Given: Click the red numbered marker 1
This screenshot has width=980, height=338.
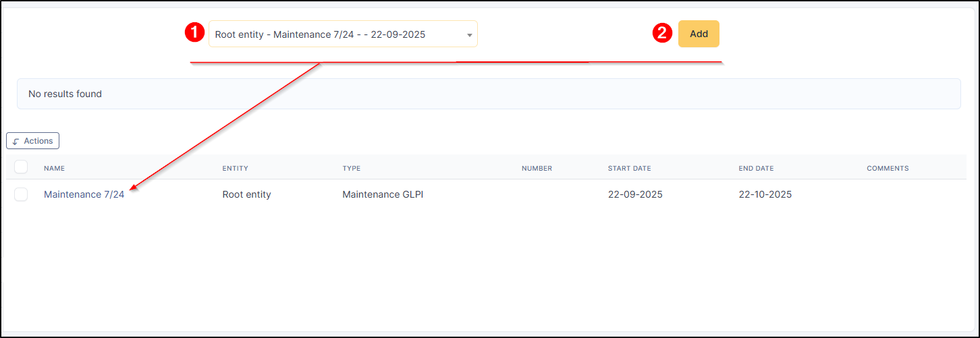Looking at the screenshot, I should 194,33.
